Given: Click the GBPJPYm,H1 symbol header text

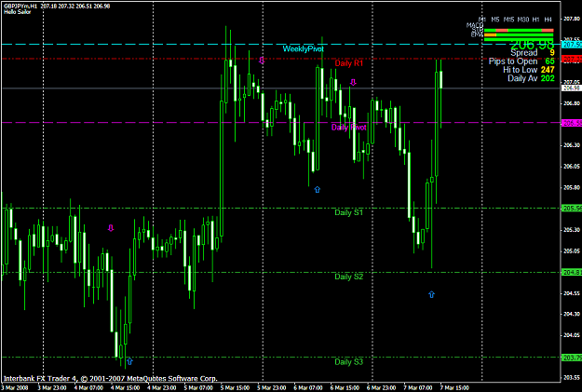Looking at the screenshot, I should tap(20, 6).
